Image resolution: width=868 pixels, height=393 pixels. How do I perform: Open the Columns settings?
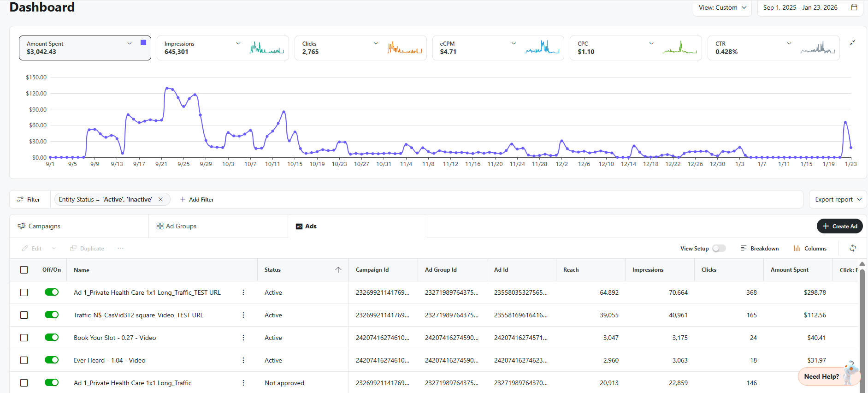(810, 248)
